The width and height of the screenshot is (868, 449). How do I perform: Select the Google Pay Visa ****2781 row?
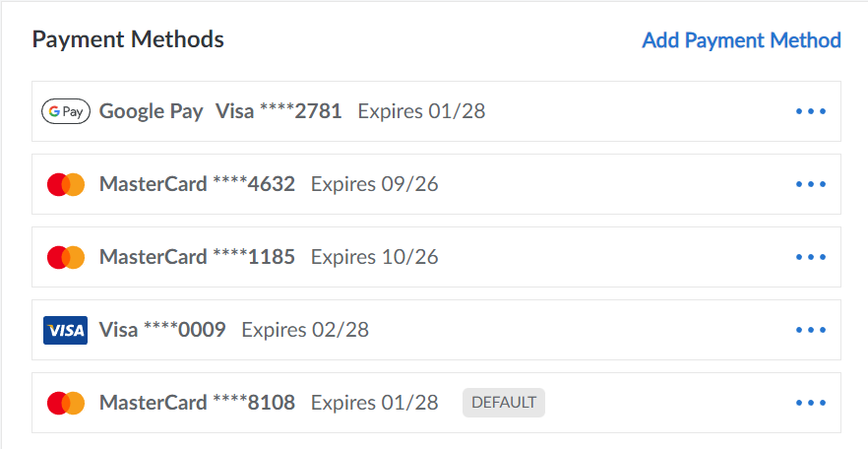click(x=590, y=111)
